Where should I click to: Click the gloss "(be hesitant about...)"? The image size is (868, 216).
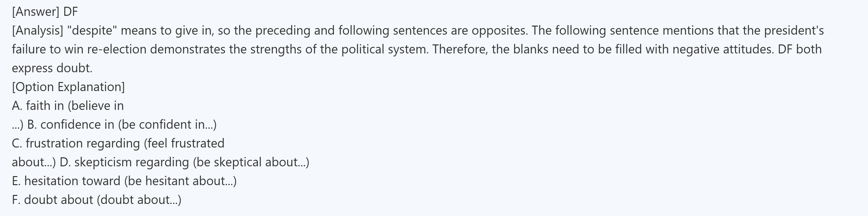(180, 181)
